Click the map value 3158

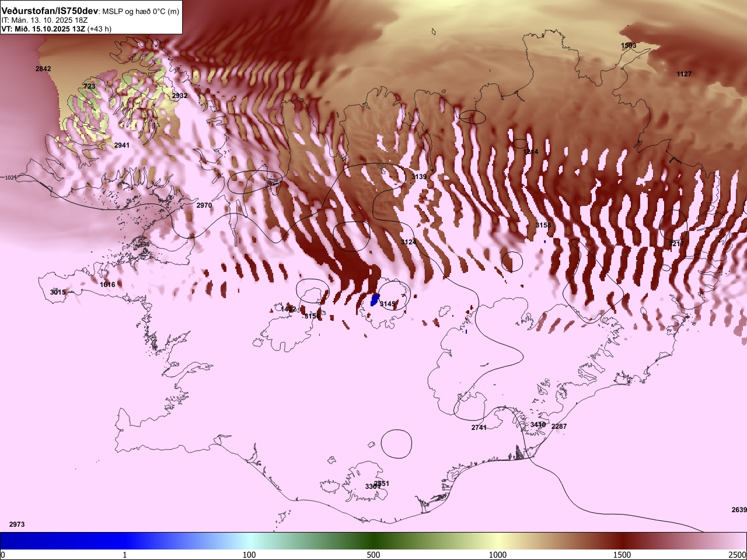point(543,225)
